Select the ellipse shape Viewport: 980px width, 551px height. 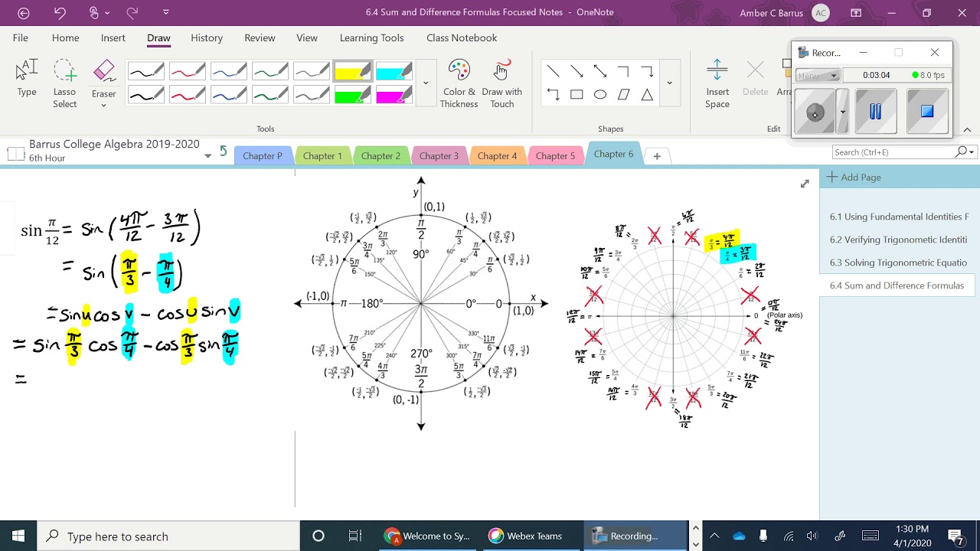click(x=600, y=95)
